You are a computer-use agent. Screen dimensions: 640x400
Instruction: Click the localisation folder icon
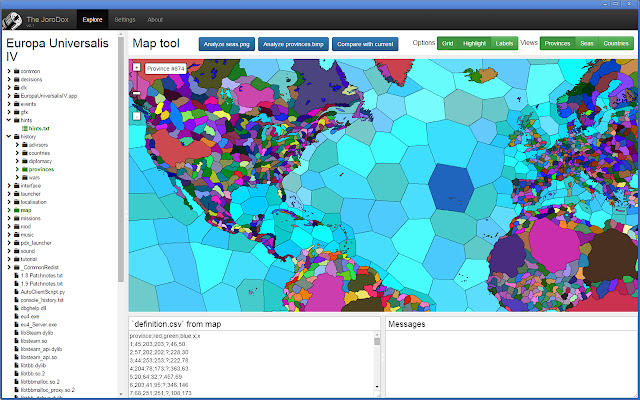tap(17, 202)
